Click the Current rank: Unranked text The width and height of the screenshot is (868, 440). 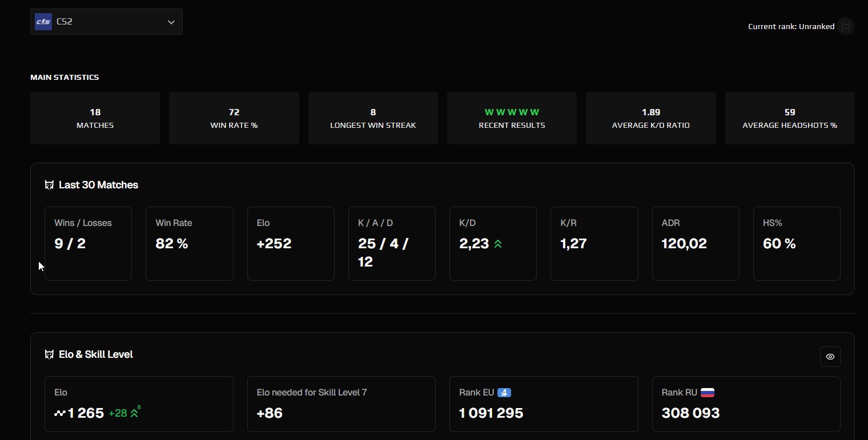coord(791,26)
